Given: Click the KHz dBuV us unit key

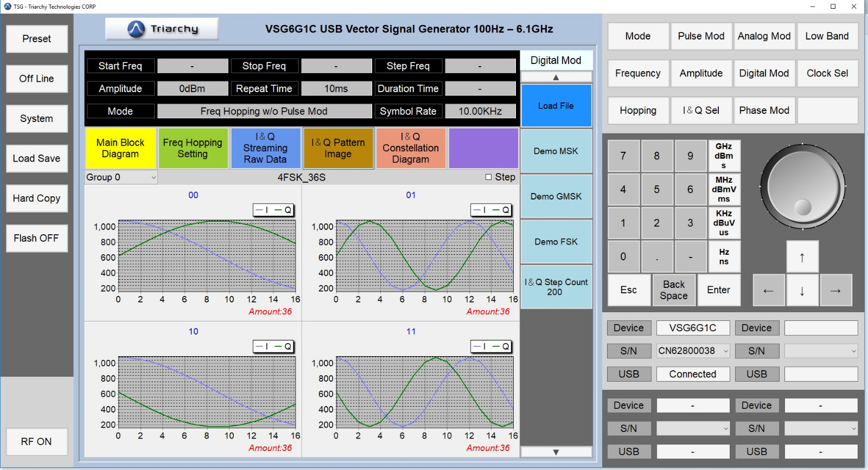Looking at the screenshot, I should 724,223.
